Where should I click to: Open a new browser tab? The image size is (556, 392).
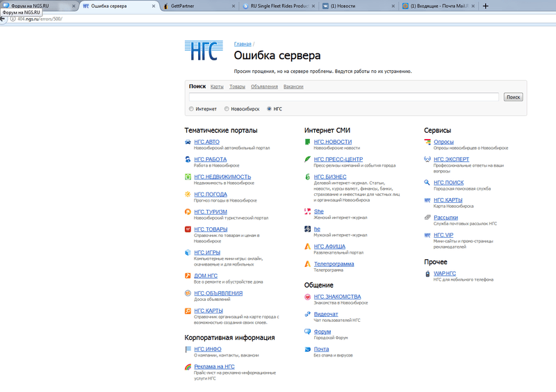[x=486, y=6]
